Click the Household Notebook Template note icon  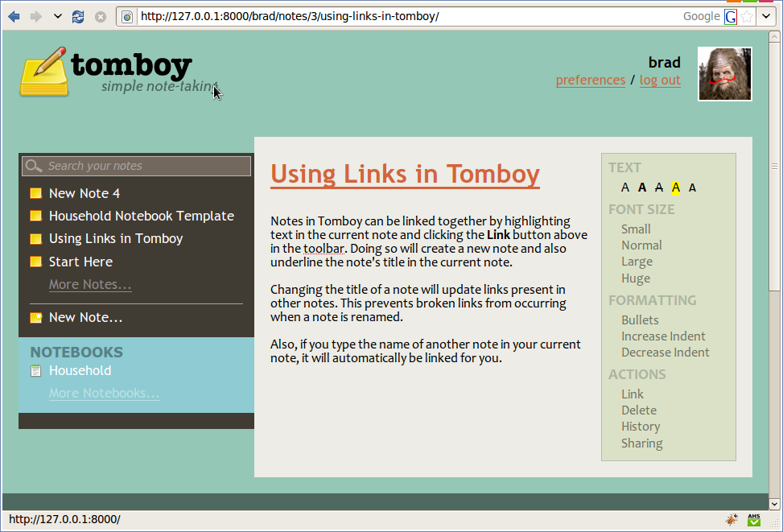(x=36, y=216)
